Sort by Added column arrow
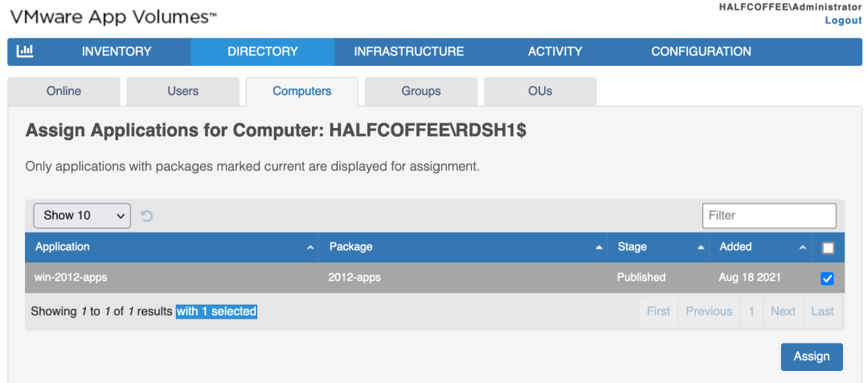This screenshot has width=868, height=383. (x=802, y=248)
